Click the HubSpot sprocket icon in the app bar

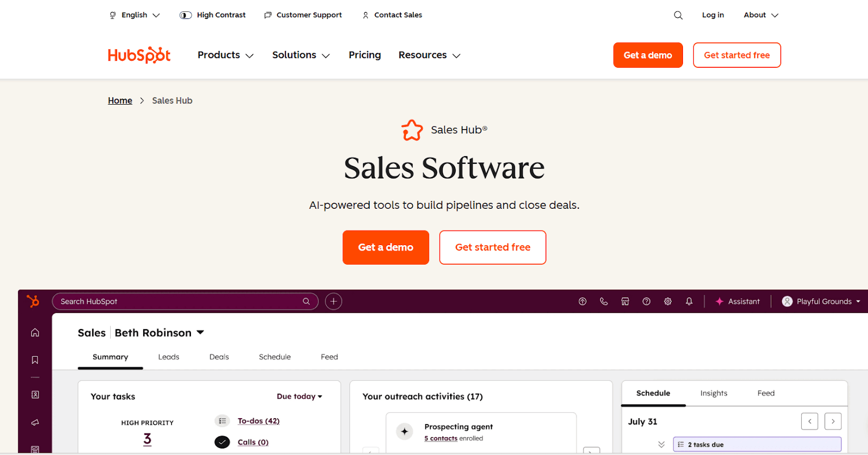[x=33, y=301]
